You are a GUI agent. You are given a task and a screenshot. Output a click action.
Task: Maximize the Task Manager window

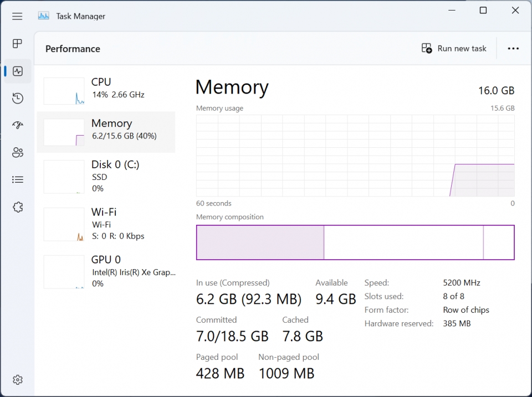click(x=483, y=11)
